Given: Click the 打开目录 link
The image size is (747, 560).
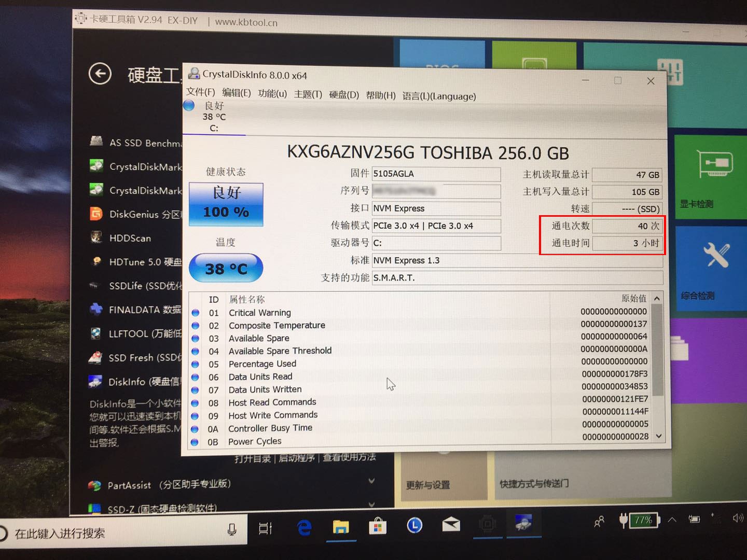Looking at the screenshot, I should click(x=253, y=459).
